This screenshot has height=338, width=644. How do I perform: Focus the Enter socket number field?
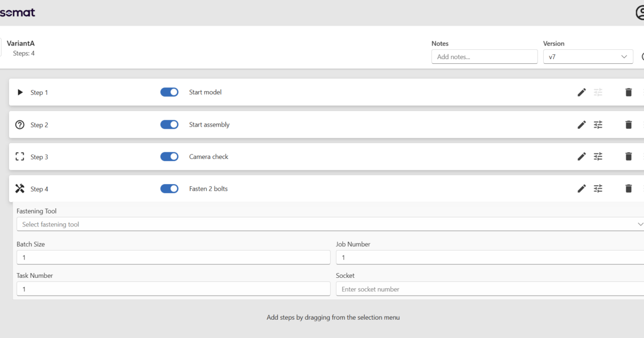[x=490, y=289]
